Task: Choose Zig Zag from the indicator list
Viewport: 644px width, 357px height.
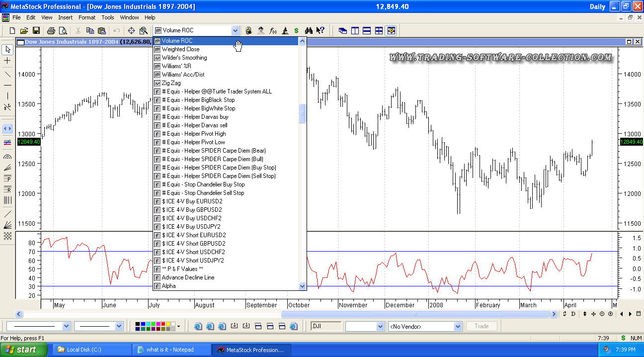Action: coord(171,83)
